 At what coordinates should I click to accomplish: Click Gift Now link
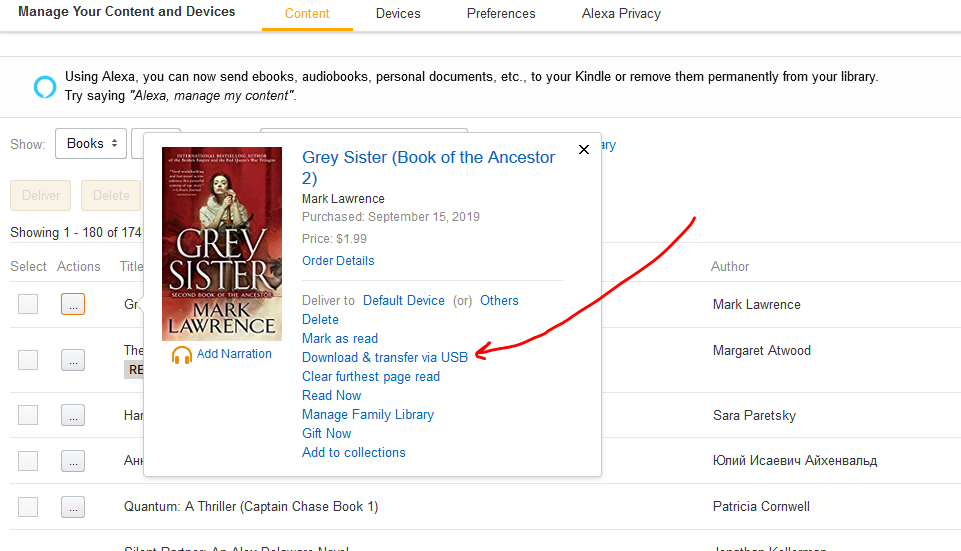tap(326, 433)
